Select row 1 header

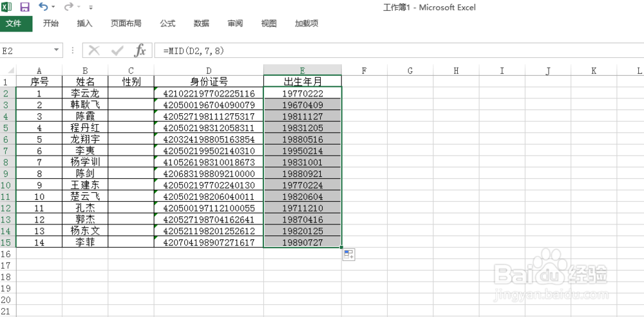pos(8,81)
